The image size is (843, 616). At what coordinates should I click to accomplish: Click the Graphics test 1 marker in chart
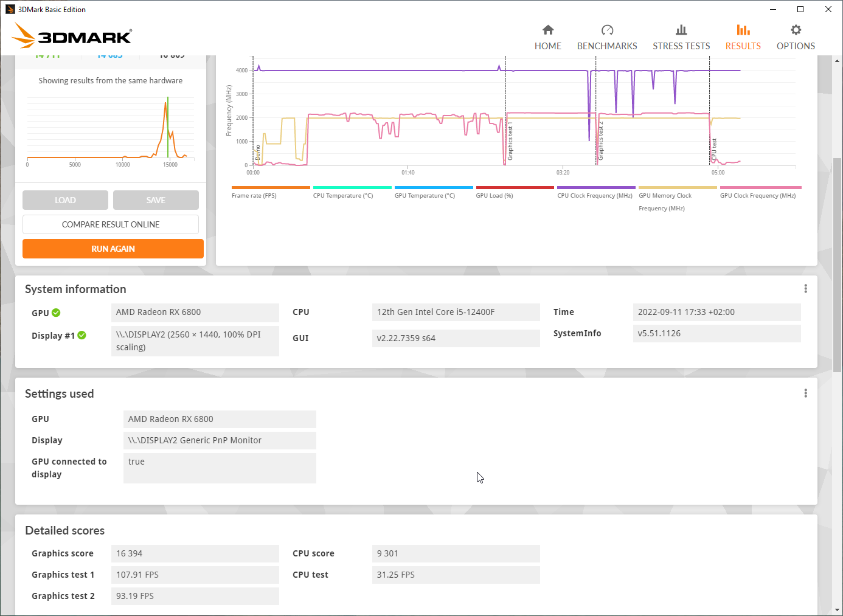(x=510, y=141)
